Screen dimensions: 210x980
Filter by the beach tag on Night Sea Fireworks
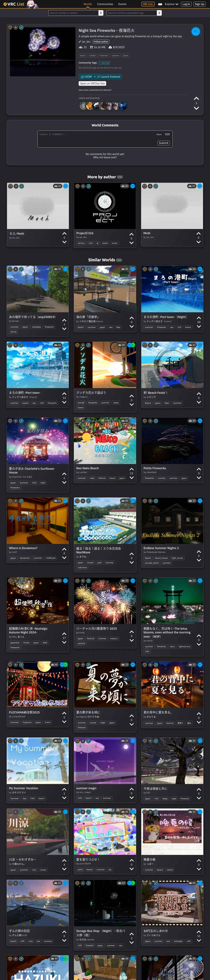[x=83, y=56]
